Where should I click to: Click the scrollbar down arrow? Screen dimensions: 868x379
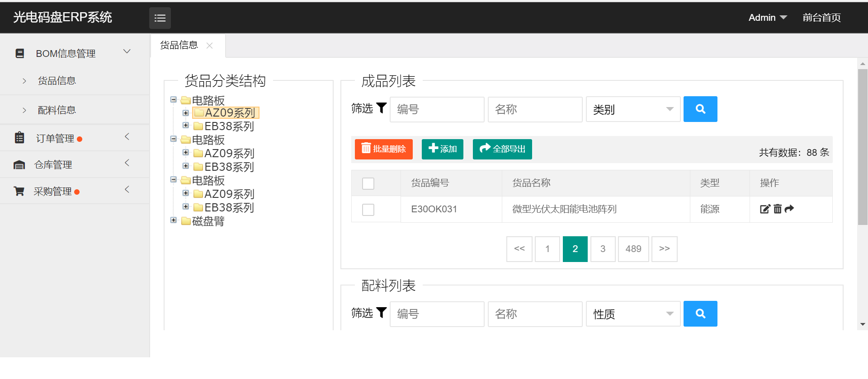(863, 324)
